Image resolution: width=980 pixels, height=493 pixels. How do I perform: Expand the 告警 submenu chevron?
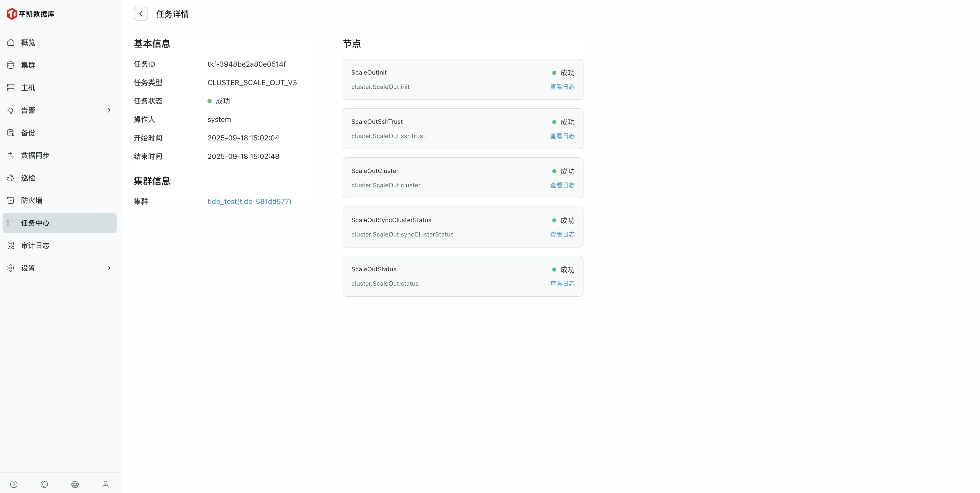(x=109, y=110)
